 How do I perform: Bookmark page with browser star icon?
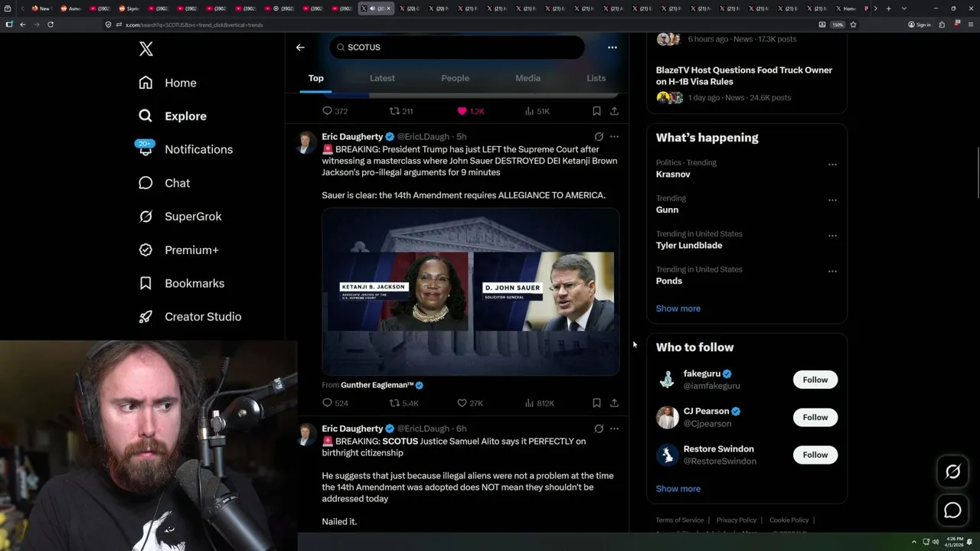point(853,24)
